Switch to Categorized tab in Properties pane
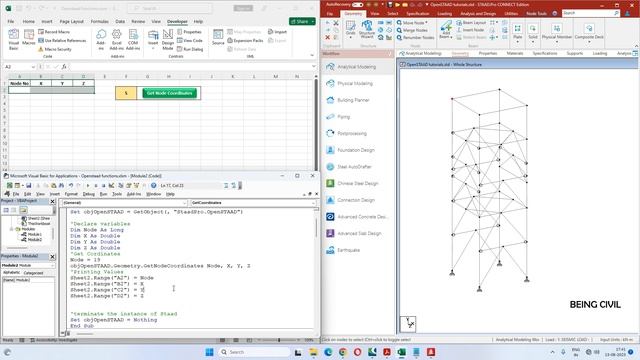This screenshot has height=360, width=640. click(33, 272)
